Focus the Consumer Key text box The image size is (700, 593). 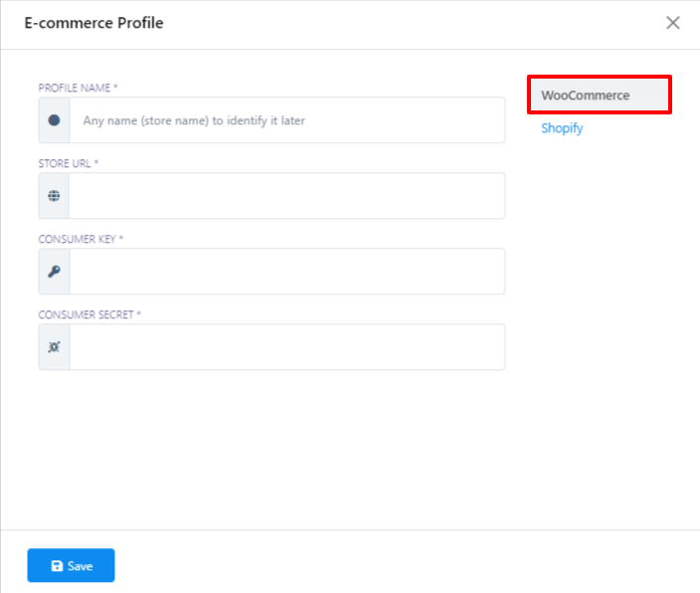coord(286,272)
